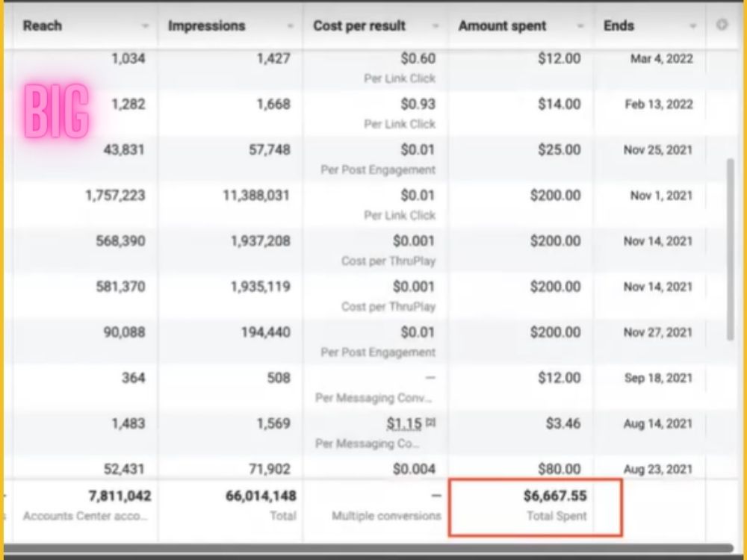This screenshot has width=747, height=560.
Task: Select the $200.00 spent ending Nov 1, 2021
Action: pos(556,196)
